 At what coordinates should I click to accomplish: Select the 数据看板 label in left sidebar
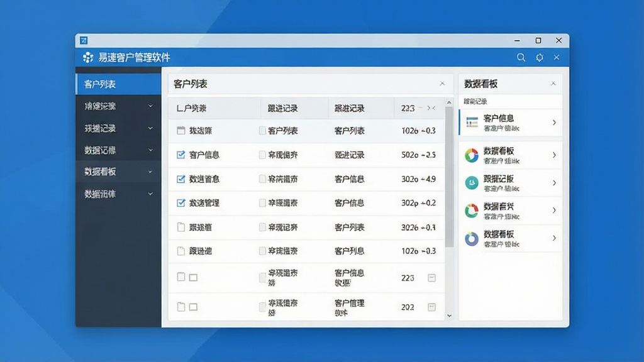click(x=100, y=172)
